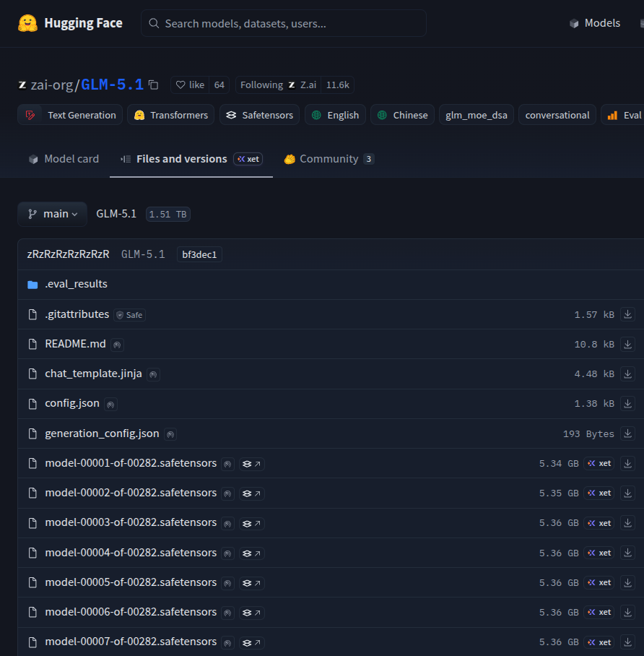Image resolution: width=644 pixels, height=656 pixels.
Task: Click scan status icon next to config.json
Action: 110,405
